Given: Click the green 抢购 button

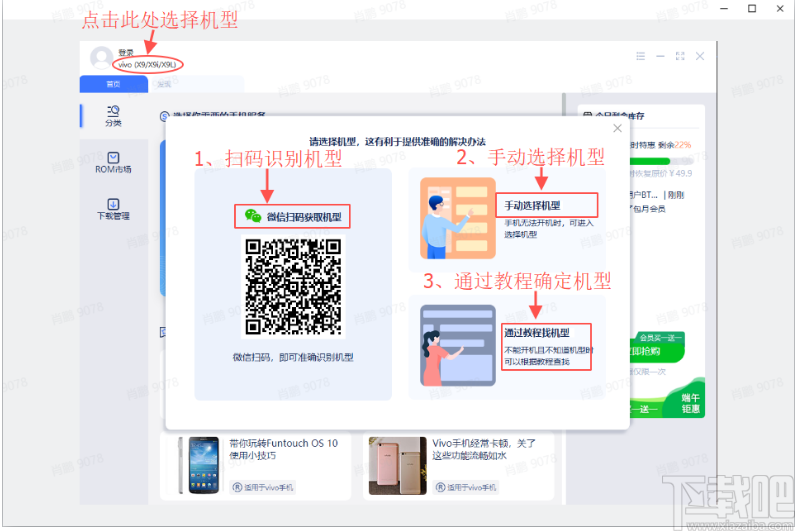Looking at the screenshot, I should [x=657, y=351].
